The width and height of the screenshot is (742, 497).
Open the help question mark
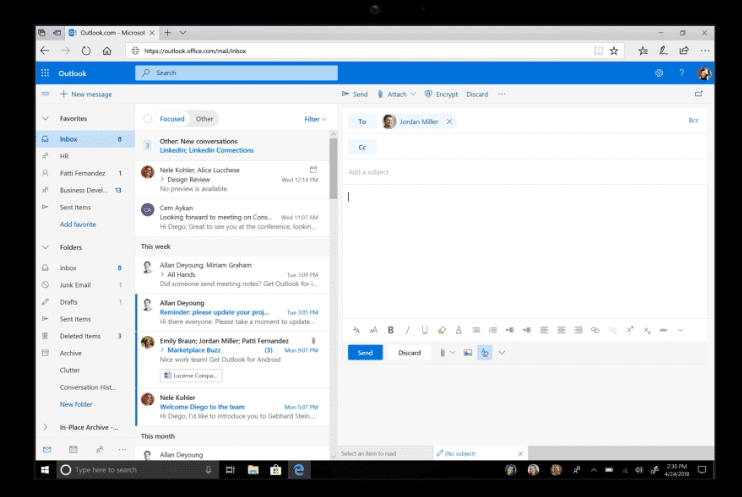tap(681, 73)
